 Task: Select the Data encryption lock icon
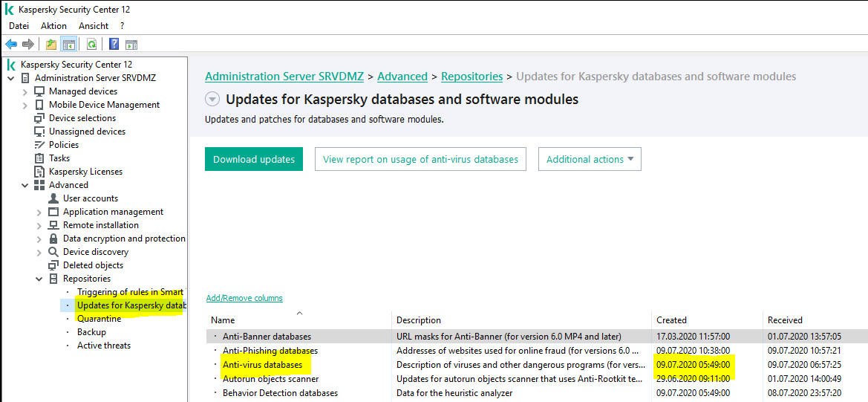[x=53, y=239]
